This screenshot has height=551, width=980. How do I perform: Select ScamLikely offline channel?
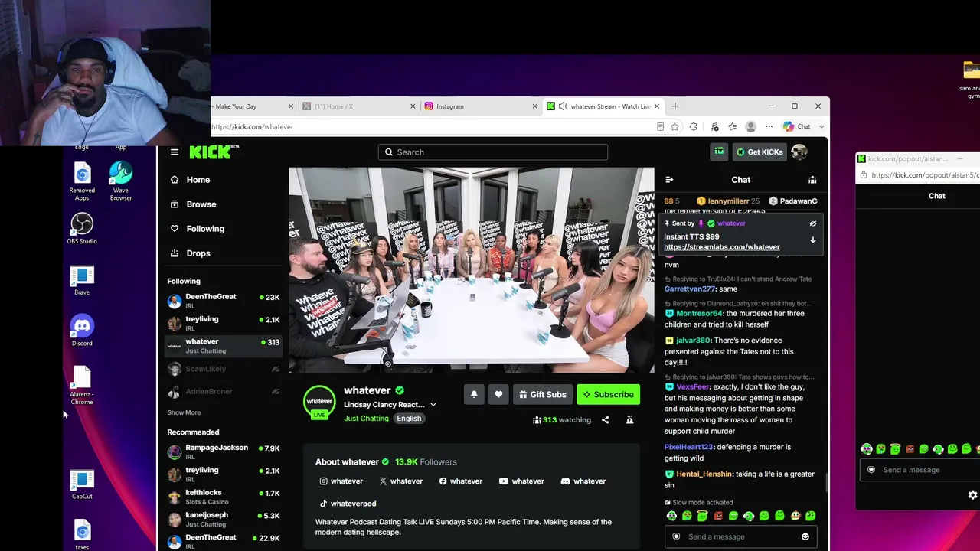224,369
